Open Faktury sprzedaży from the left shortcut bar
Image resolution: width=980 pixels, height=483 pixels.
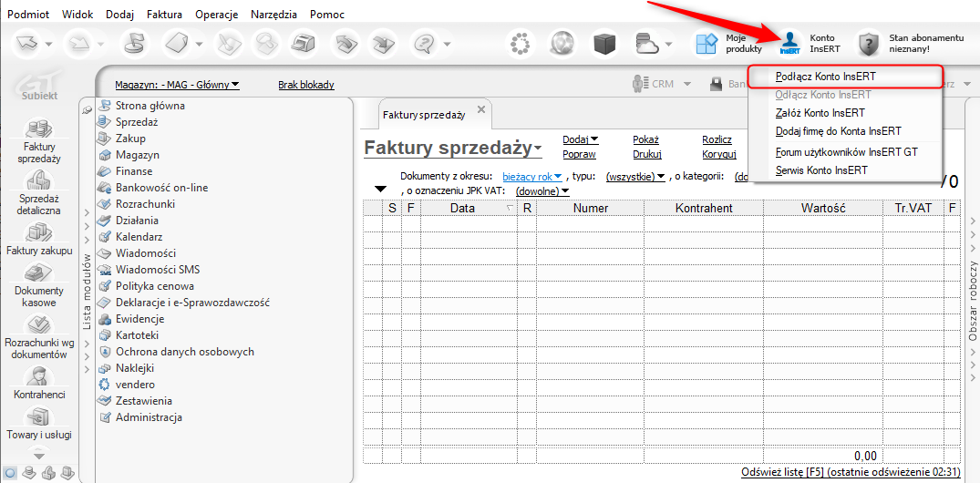click(x=39, y=141)
